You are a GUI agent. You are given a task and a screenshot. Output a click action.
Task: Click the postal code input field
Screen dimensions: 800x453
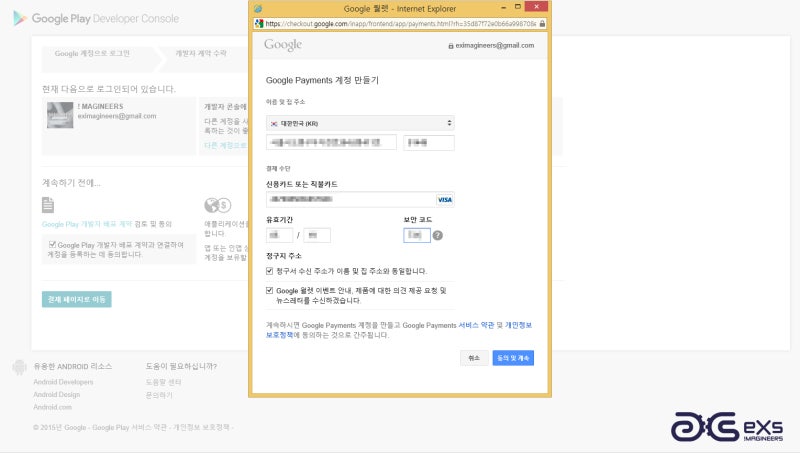(429, 143)
